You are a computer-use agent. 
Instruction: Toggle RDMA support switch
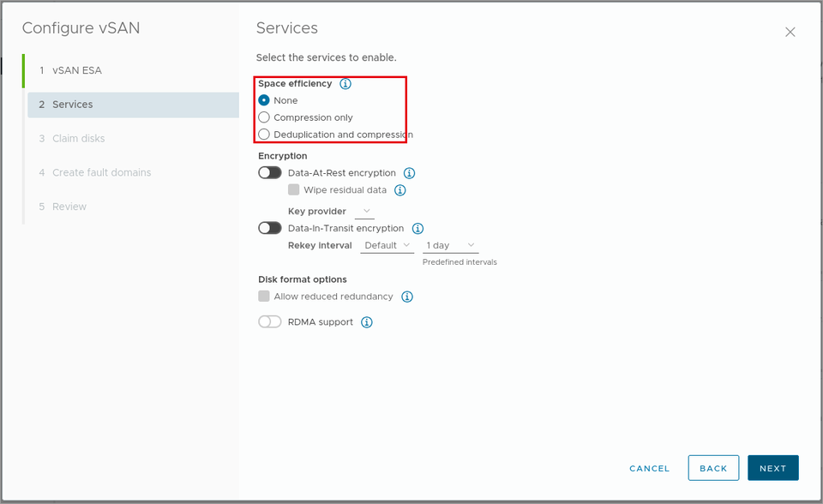[270, 321]
